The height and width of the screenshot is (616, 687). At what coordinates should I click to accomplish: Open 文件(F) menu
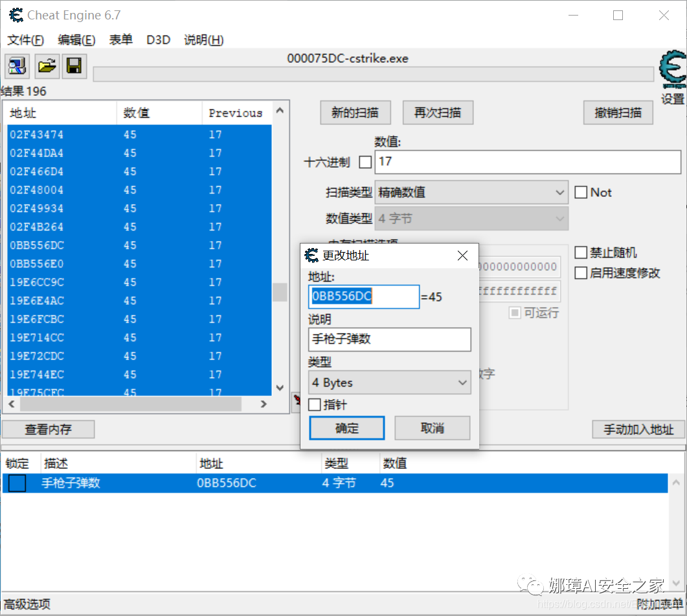click(x=25, y=40)
